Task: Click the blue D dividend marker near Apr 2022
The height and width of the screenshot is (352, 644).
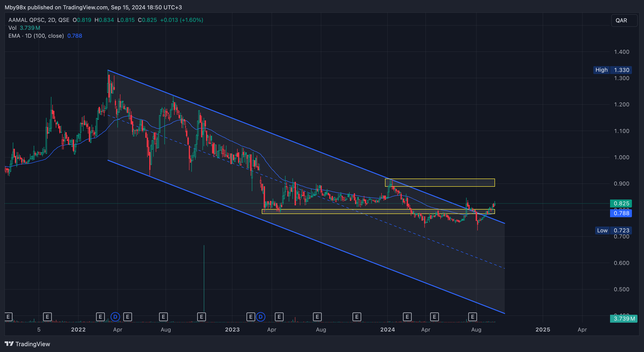Action: point(115,317)
